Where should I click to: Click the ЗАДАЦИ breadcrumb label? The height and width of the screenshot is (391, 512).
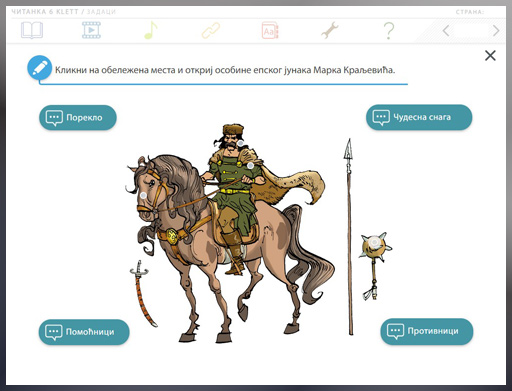point(101,12)
